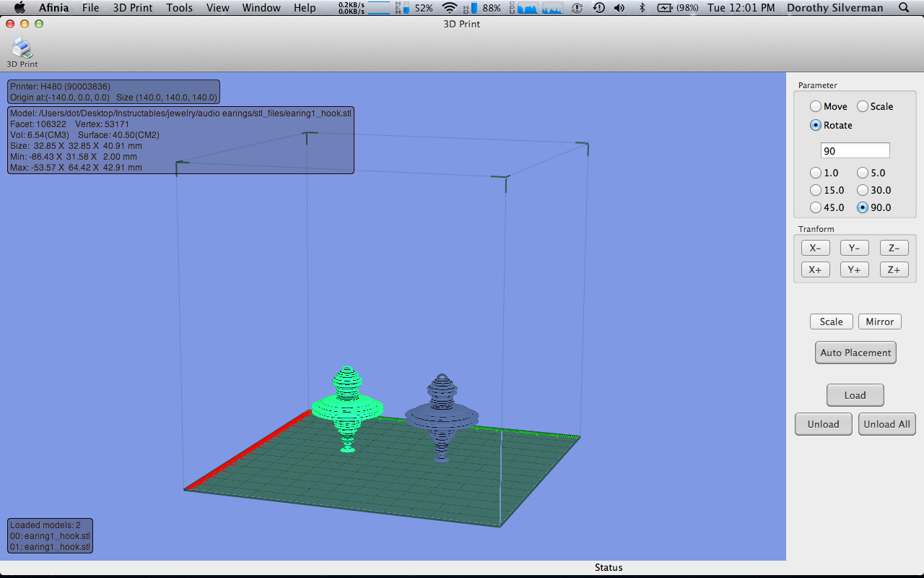Click loaded model entry 00: earing1_hook.stl
The height and width of the screenshot is (578, 924).
51,536
